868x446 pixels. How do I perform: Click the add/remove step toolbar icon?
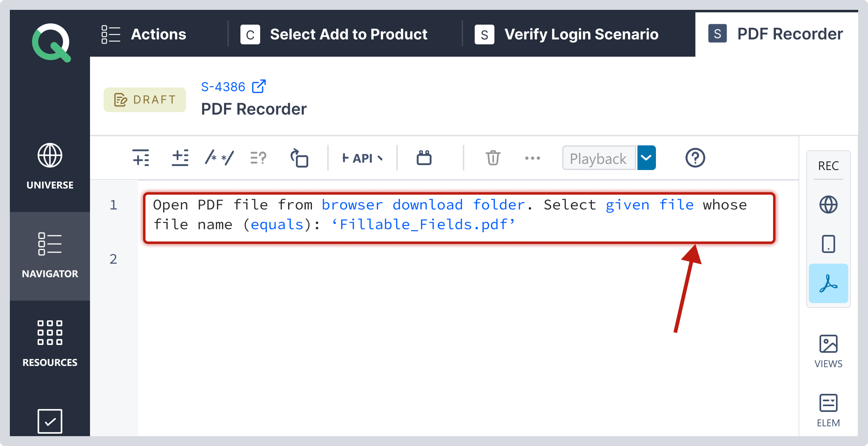180,158
